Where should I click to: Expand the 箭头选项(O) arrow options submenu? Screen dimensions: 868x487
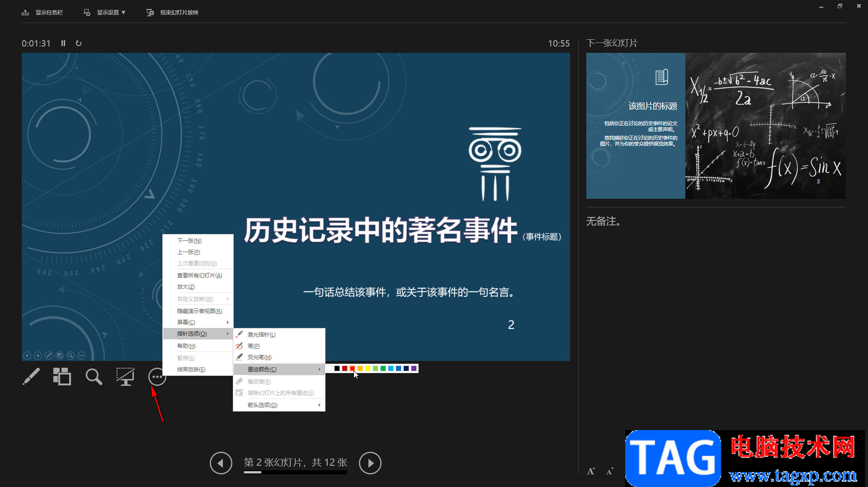pyautogui.click(x=279, y=405)
